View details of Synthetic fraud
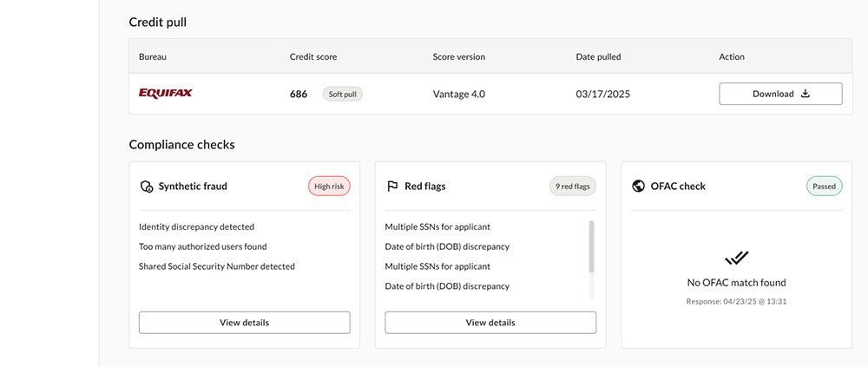Image resolution: width=868 pixels, height=367 pixels. pos(244,322)
